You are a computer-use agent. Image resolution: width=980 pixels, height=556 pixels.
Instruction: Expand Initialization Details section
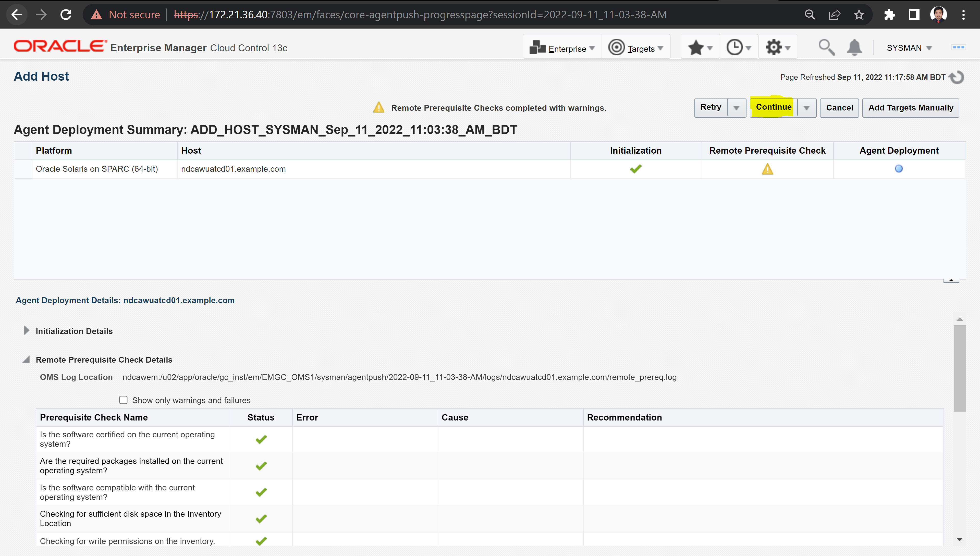[x=26, y=331]
